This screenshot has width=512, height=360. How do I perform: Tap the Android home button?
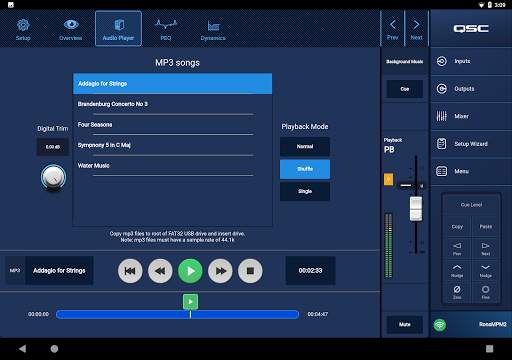point(54,349)
